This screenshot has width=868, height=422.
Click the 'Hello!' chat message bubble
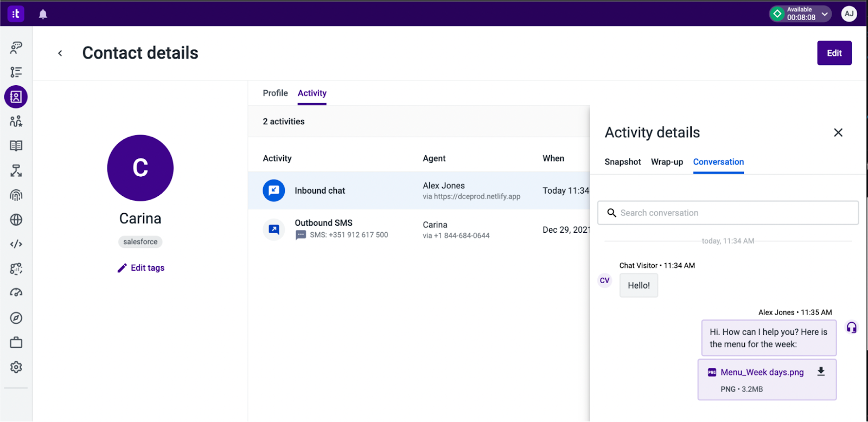click(x=639, y=285)
